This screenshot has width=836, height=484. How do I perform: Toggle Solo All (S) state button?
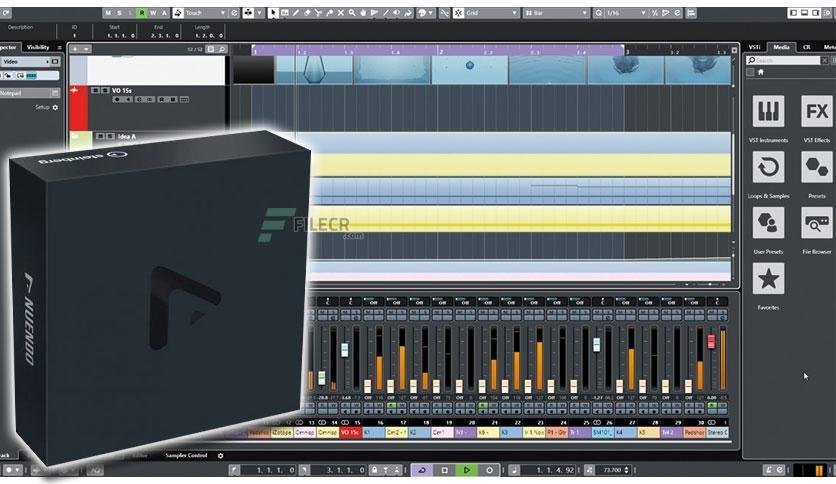click(x=119, y=13)
